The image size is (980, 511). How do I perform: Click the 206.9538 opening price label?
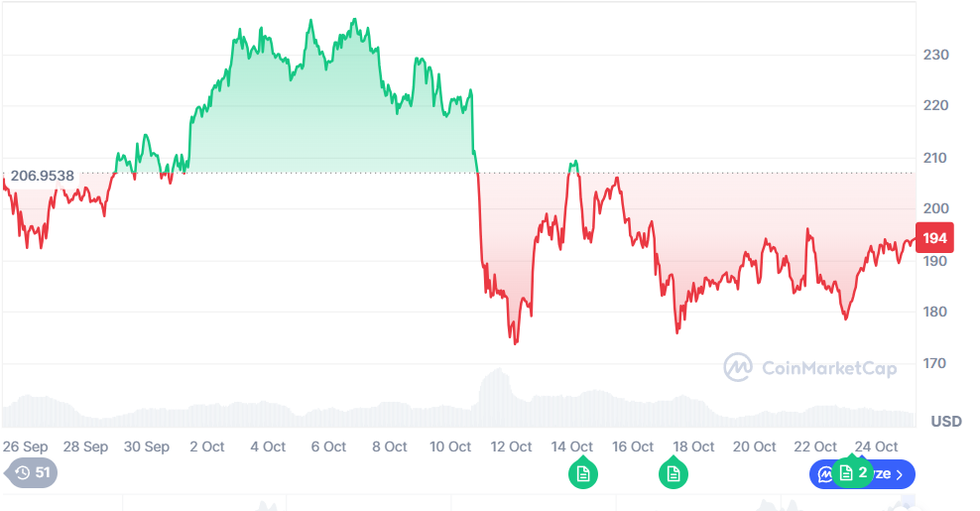point(42,176)
